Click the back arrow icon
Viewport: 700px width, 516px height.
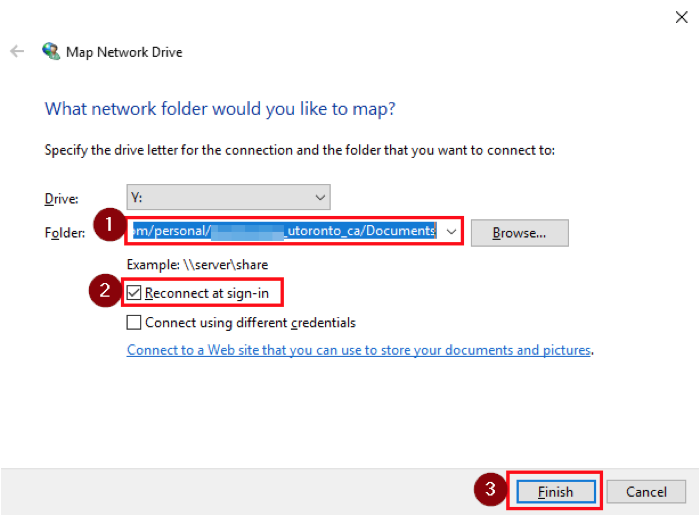17,51
